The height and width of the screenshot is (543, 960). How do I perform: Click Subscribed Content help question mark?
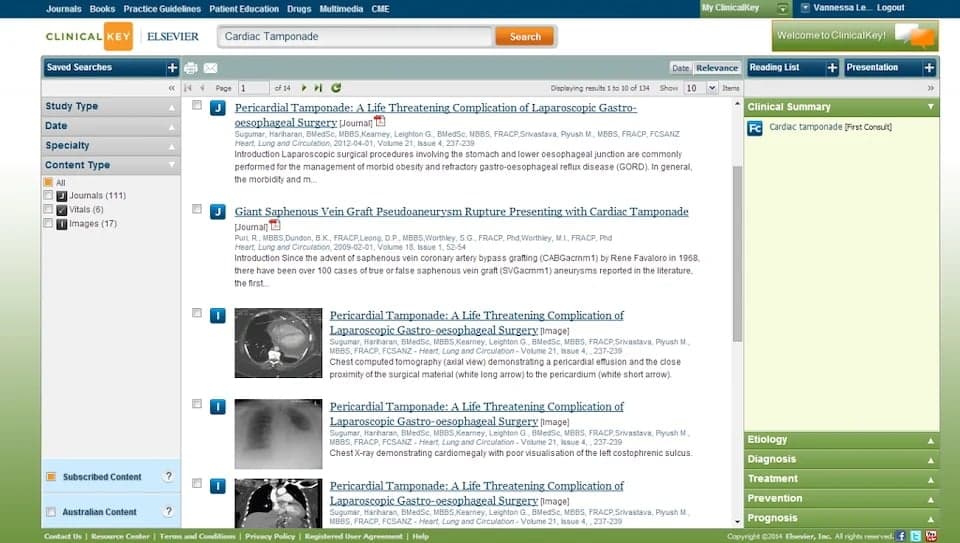(168, 476)
